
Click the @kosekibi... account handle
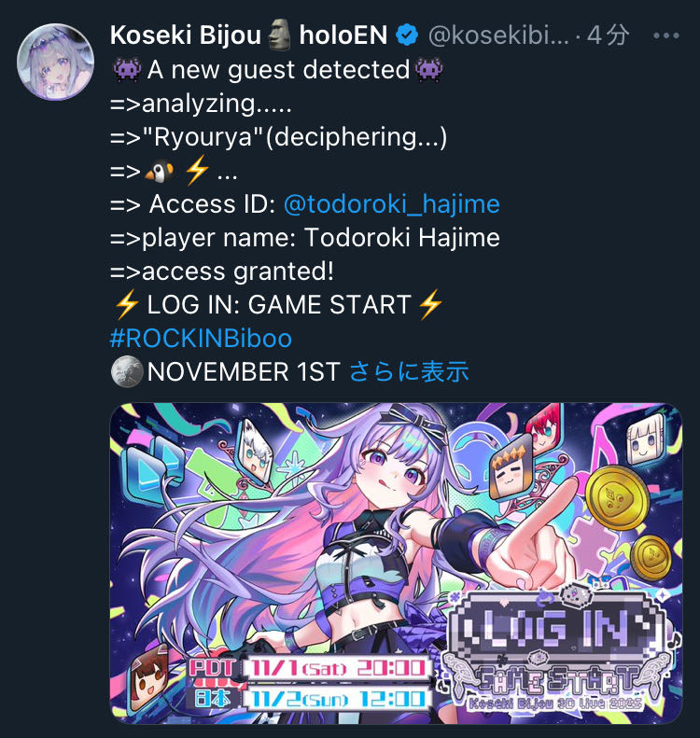pyautogui.click(x=498, y=35)
